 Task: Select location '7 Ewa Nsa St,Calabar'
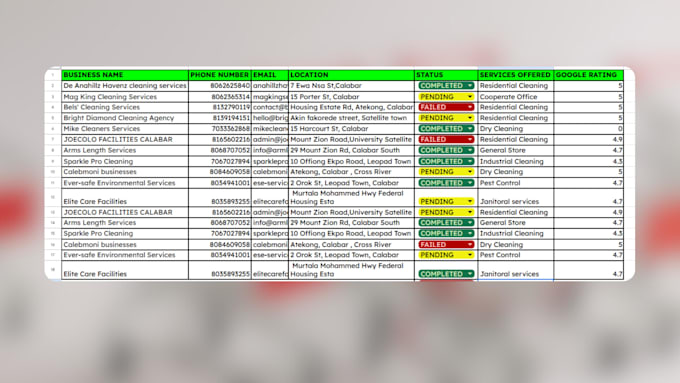click(351, 85)
